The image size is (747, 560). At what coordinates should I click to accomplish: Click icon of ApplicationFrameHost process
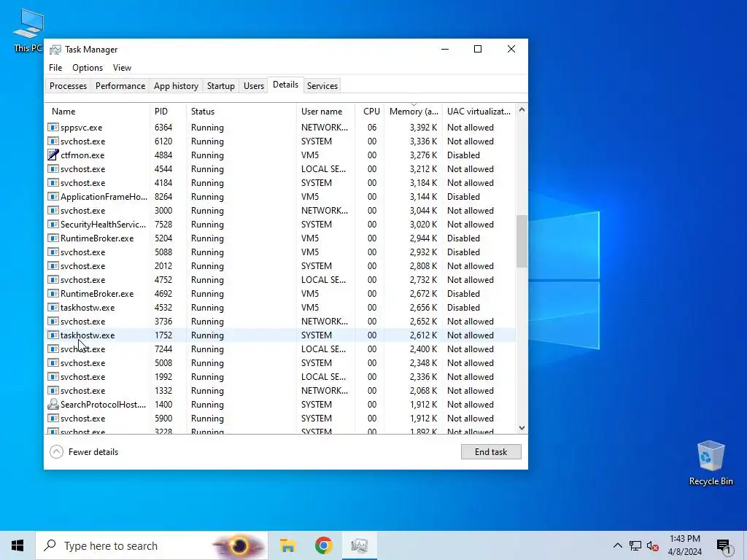53,197
